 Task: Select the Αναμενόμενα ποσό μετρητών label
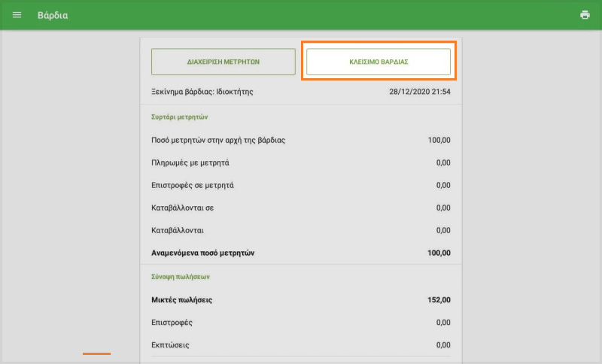pos(203,253)
